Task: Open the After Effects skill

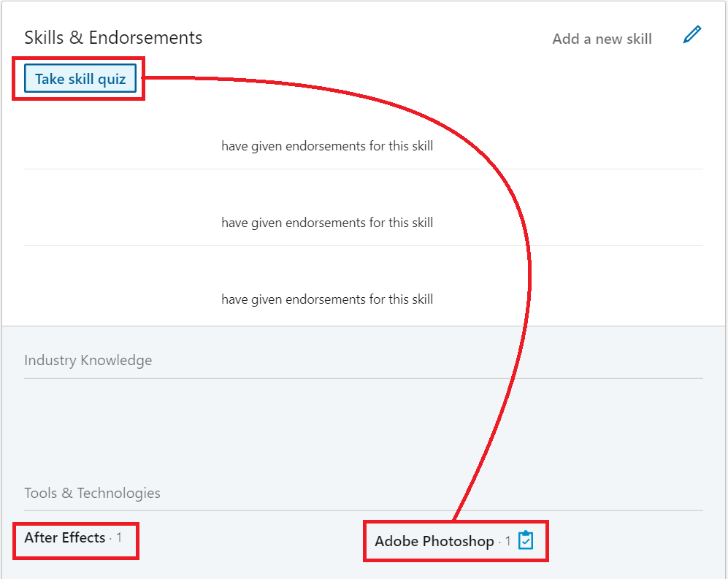Action: click(x=64, y=537)
